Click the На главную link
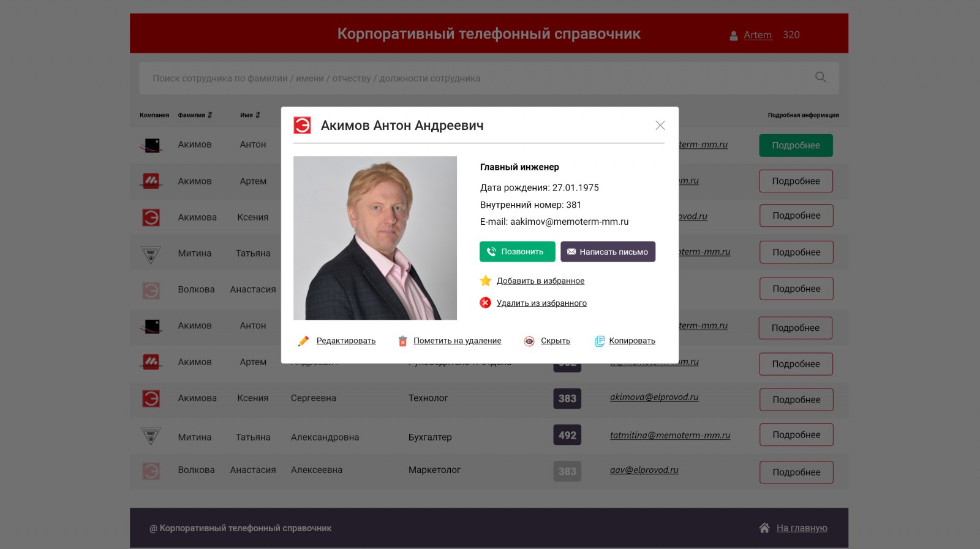 (802, 528)
